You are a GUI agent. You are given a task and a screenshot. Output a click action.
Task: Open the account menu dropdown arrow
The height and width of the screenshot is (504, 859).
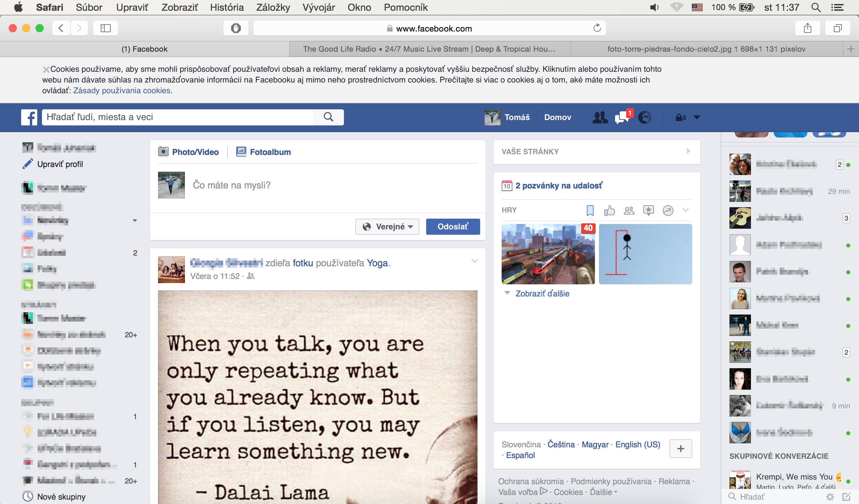tap(697, 117)
